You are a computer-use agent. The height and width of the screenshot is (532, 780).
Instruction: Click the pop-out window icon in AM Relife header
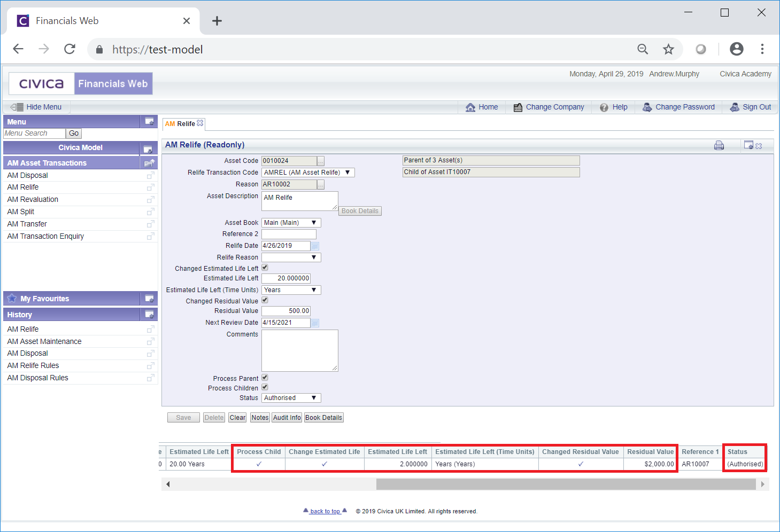(748, 145)
